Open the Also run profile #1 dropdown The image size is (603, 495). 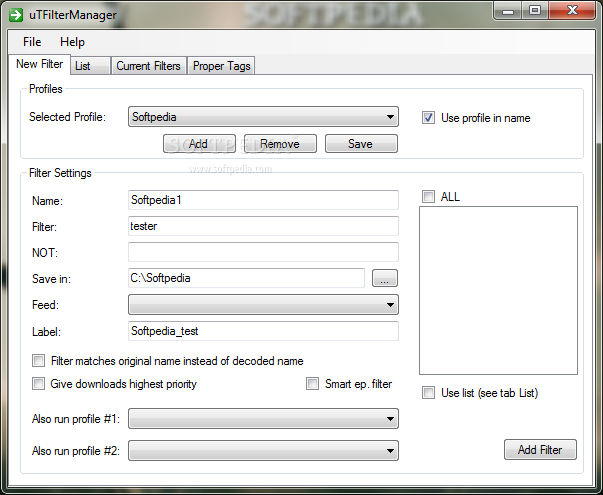tap(263, 418)
